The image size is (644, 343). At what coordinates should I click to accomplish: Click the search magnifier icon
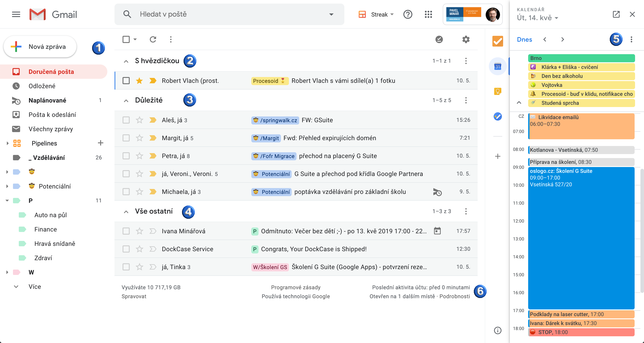(127, 14)
